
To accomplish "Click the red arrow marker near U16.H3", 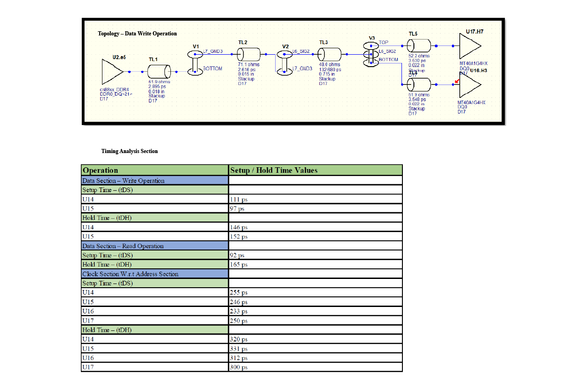I will 456,81.
